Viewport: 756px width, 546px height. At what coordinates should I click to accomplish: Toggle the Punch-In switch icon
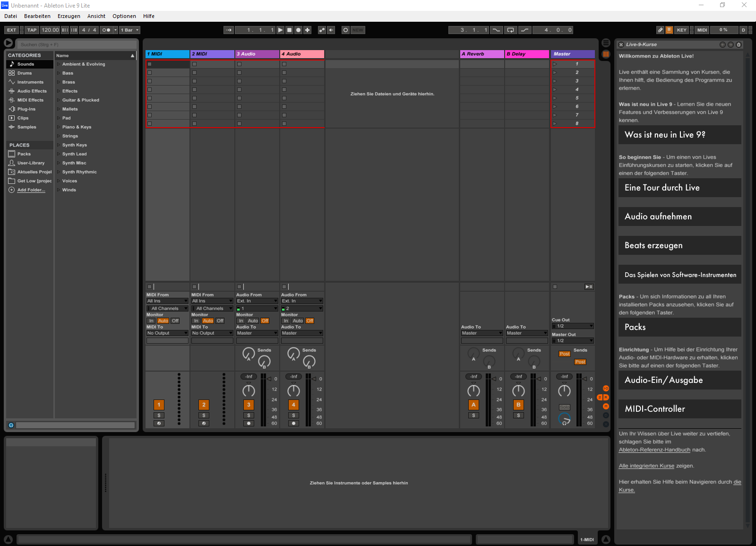[496, 30]
